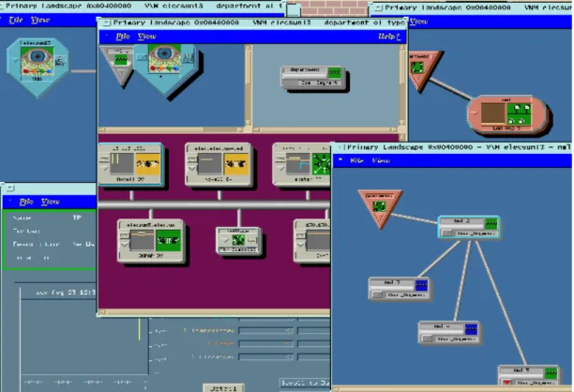Click right button on small middle device
This screenshot has height=392, width=574.
pos(251,240)
